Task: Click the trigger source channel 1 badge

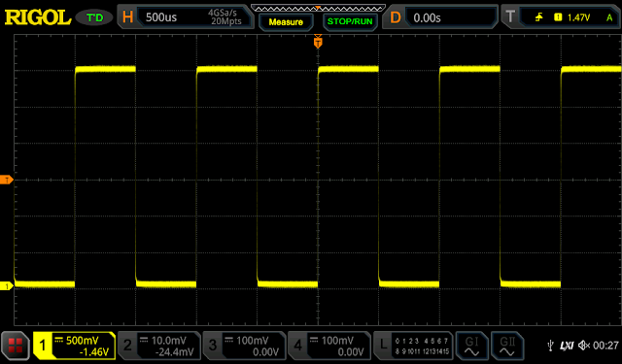Action: click(x=558, y=17)
